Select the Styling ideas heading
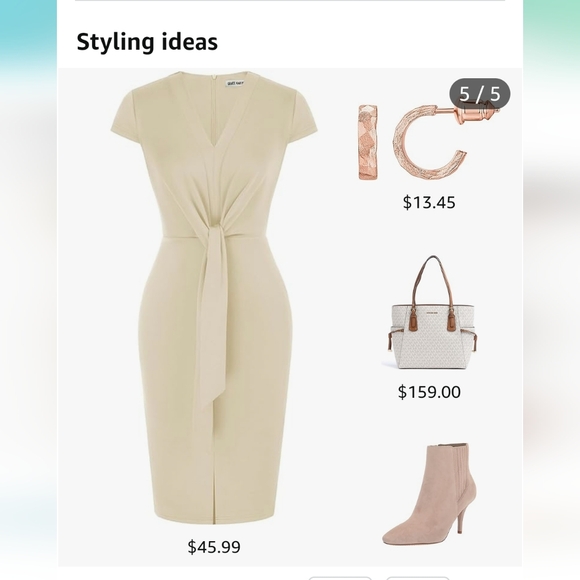 coord(147,42)
